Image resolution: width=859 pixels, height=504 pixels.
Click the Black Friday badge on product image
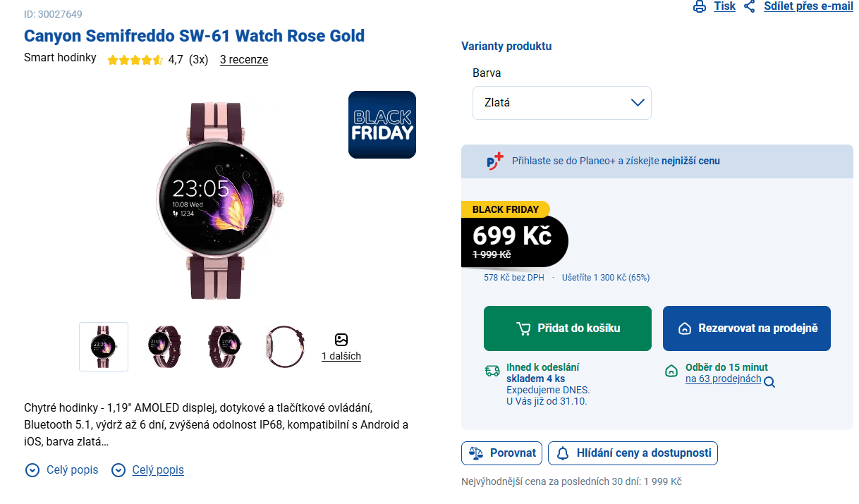point(382,125)
